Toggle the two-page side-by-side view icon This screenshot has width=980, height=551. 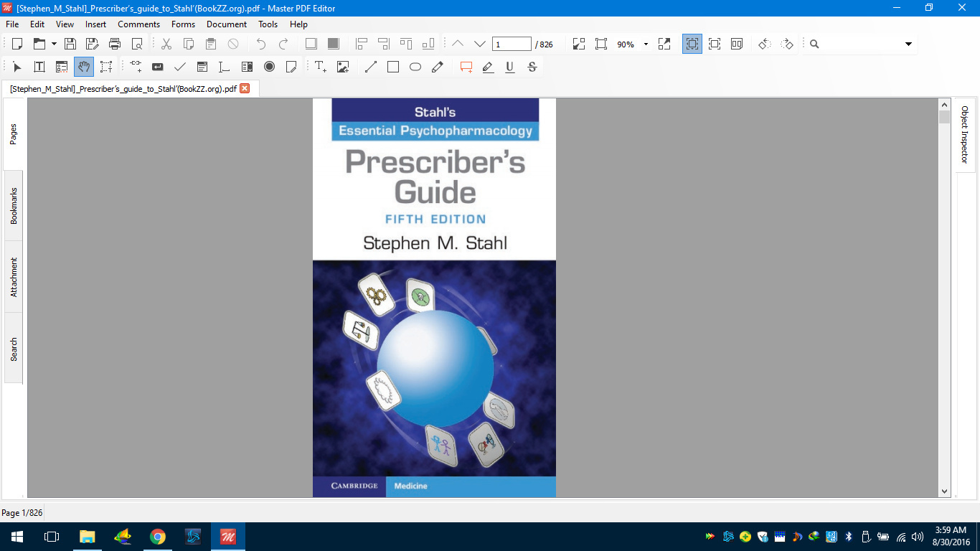pyautogui.click(x=737, y=44)
